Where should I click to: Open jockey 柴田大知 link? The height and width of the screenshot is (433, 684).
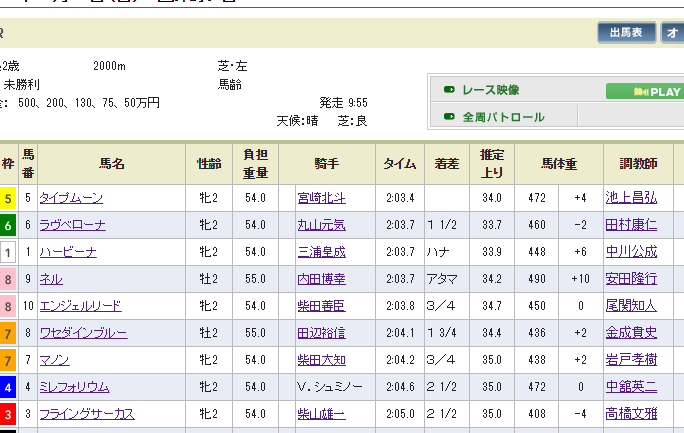(321, 360)
